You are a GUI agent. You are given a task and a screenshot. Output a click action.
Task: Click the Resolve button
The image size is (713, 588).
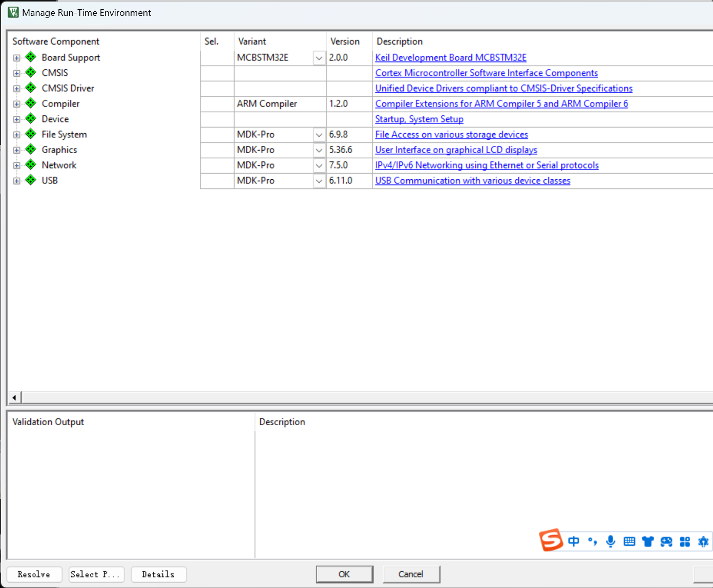pyautogui.click(x=34, y=574)
